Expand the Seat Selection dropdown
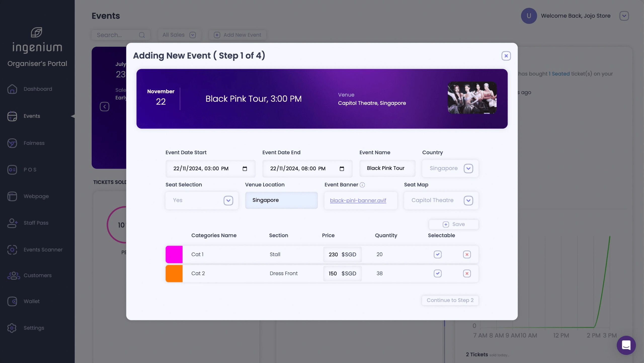 click(x=229, y=200)
